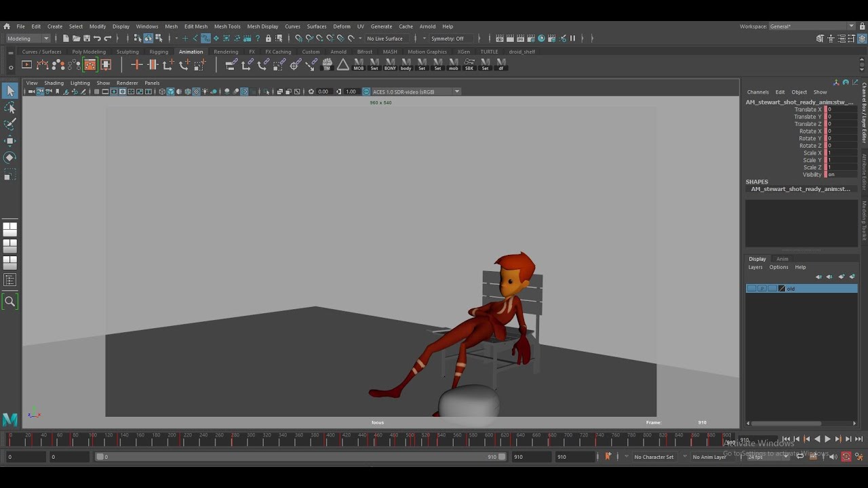Toggle the workspace lock icon
This screenshot has height=488, width=868.
pyautogui.click(x=863, y=26)
